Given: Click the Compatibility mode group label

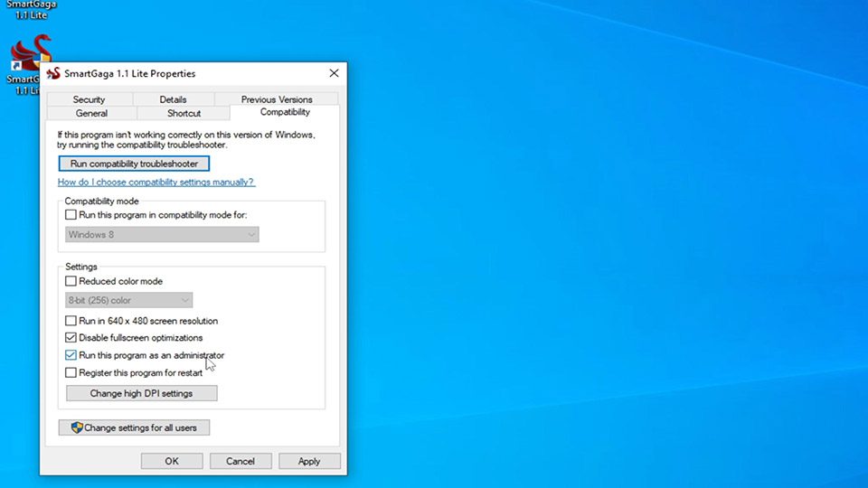Looking at the screenshot, I should [x=102, y=201].
